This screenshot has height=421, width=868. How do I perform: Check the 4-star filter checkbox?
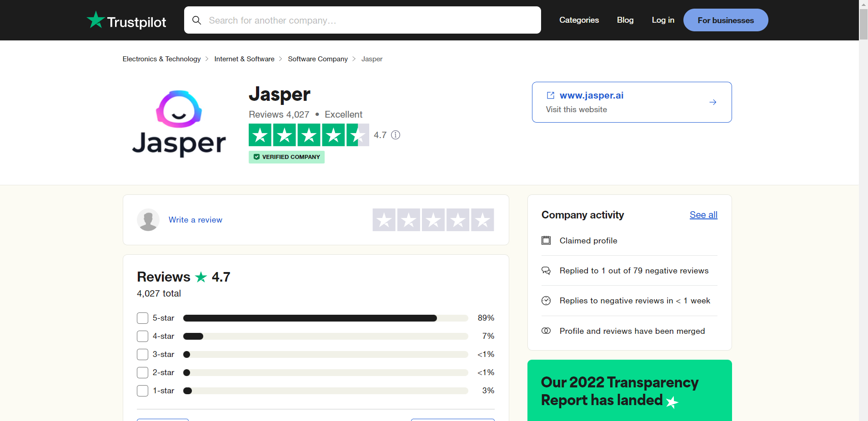click(x=143, y=336)
